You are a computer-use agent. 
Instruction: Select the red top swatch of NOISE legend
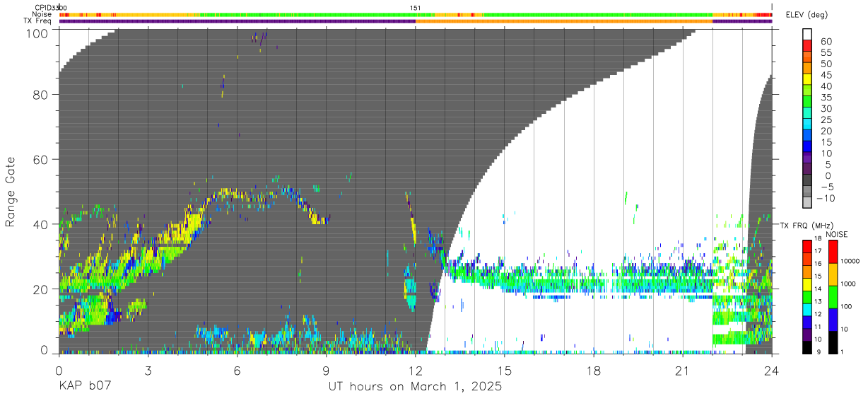(x=832, y=251)
